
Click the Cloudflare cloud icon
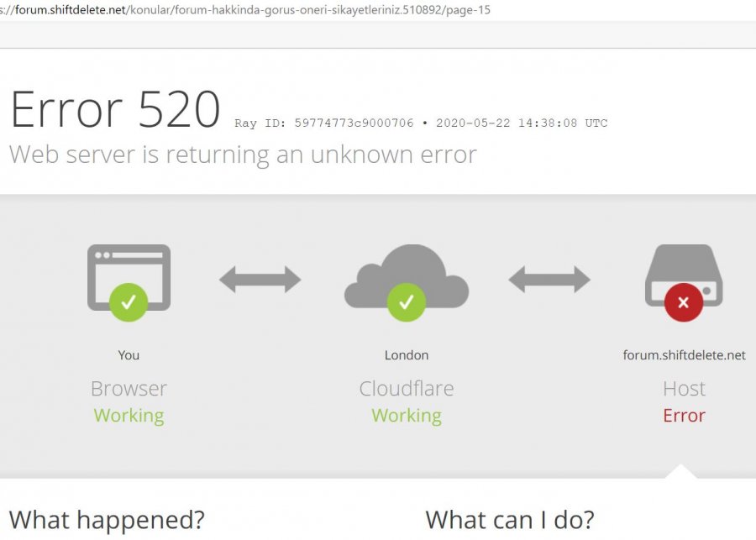click(x=407, y=282)
